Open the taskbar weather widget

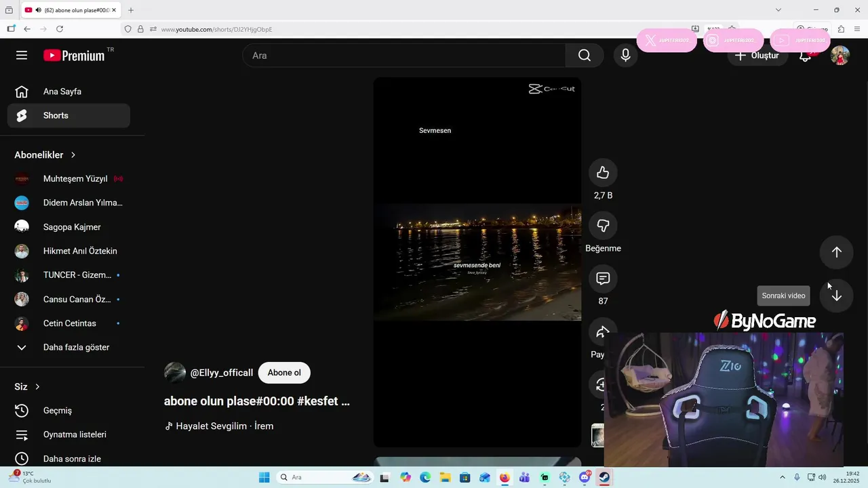30,477
